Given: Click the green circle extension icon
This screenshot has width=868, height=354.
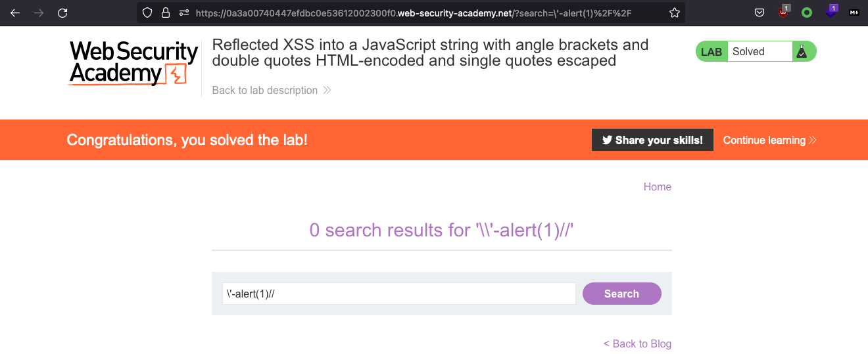Looking at the screenshot, I should 807,12.
